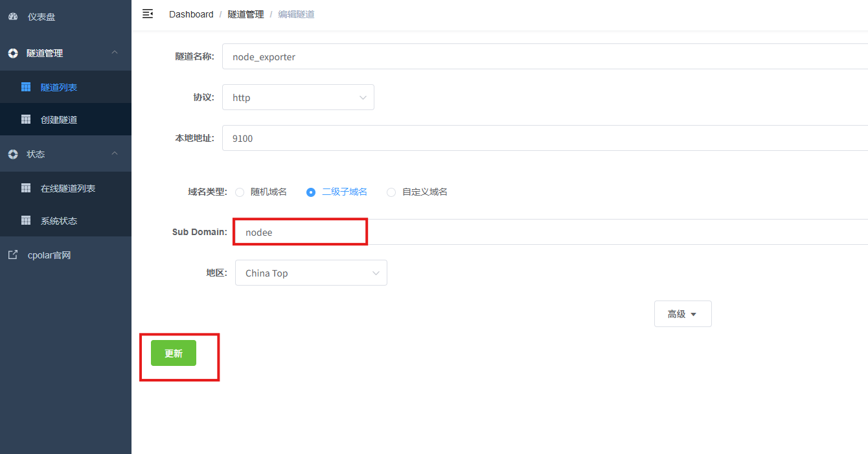Open 隧道管理 sidebar section label
The image size is (868, 454).
click(45, 53)
